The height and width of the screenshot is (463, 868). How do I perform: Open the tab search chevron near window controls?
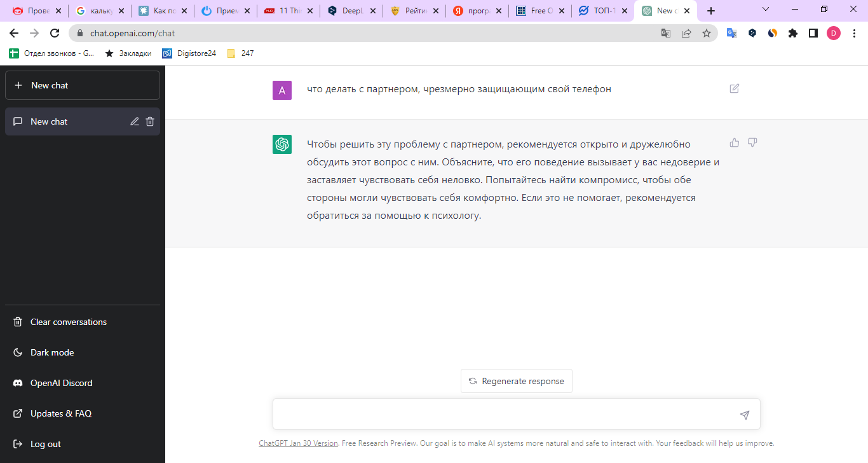click(x=764, y=10)
